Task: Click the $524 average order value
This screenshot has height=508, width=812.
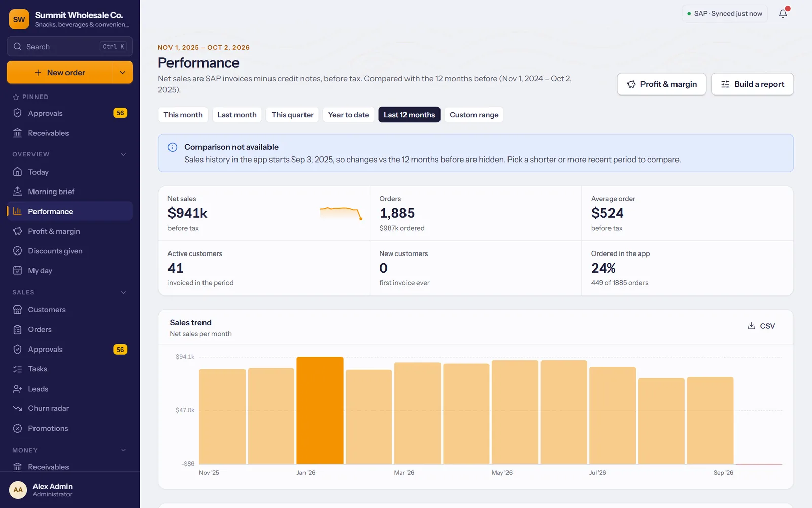Action: point(607,213)
